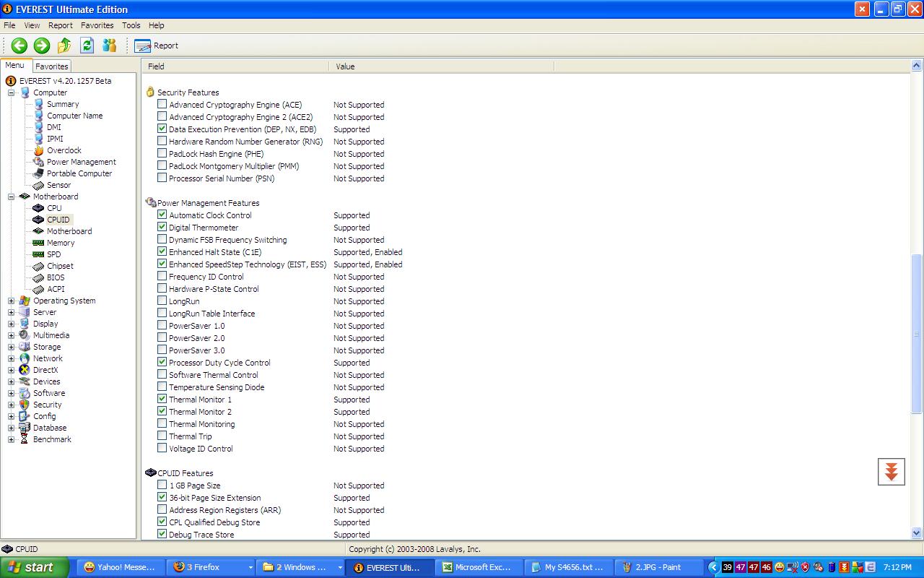Image resolution: width=924 pixels, height=578 pixels.
Task: Select the Summary tree item
Action: click(63, 104)
